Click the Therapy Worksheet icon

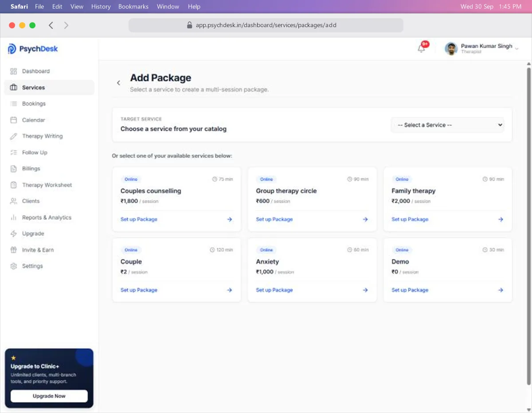(x=13, y=185)
